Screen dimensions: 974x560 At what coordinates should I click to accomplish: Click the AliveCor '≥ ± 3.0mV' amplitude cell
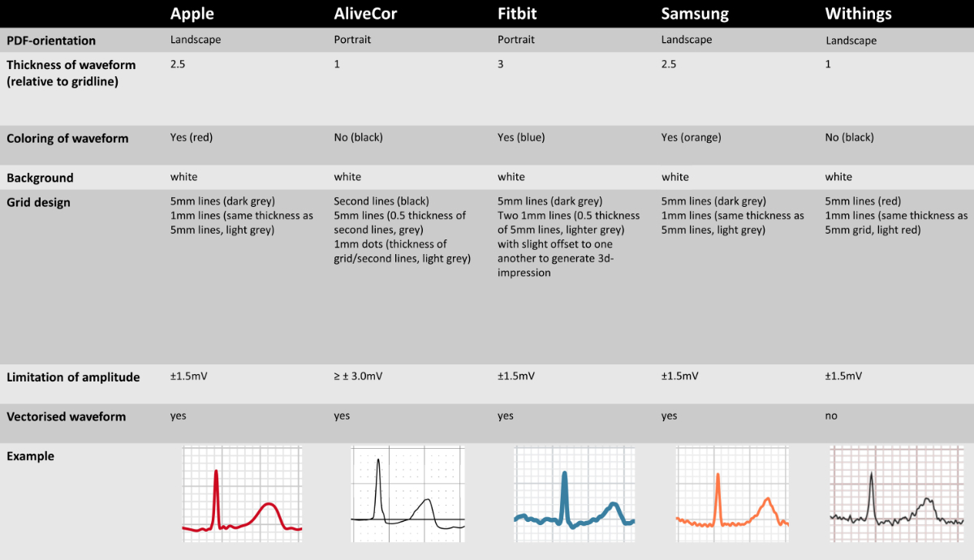[359, 377]
